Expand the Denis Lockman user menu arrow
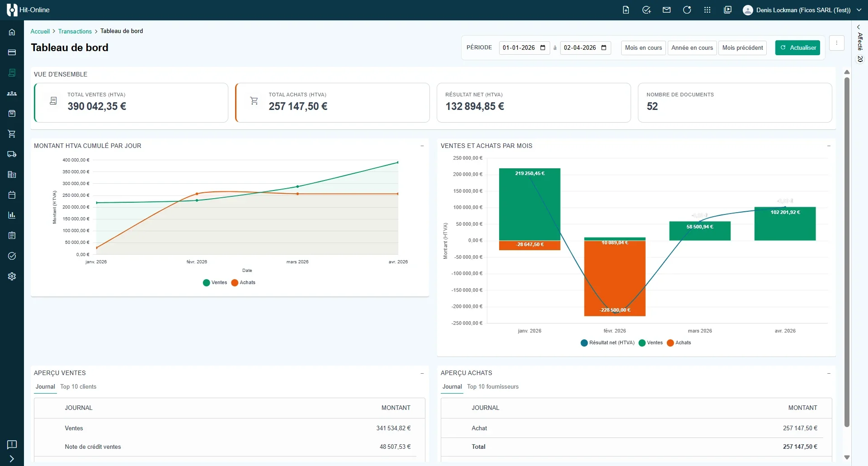 pos(859,10)
